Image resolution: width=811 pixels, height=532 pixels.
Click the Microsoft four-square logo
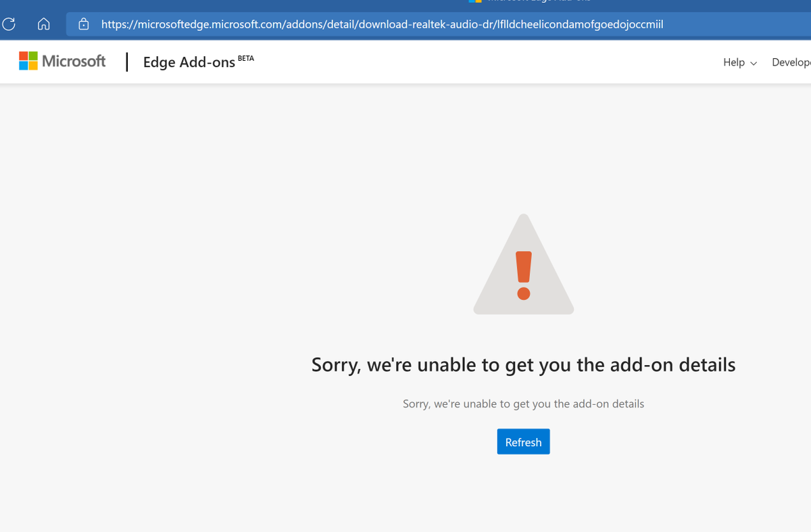(x=28, y=61)
